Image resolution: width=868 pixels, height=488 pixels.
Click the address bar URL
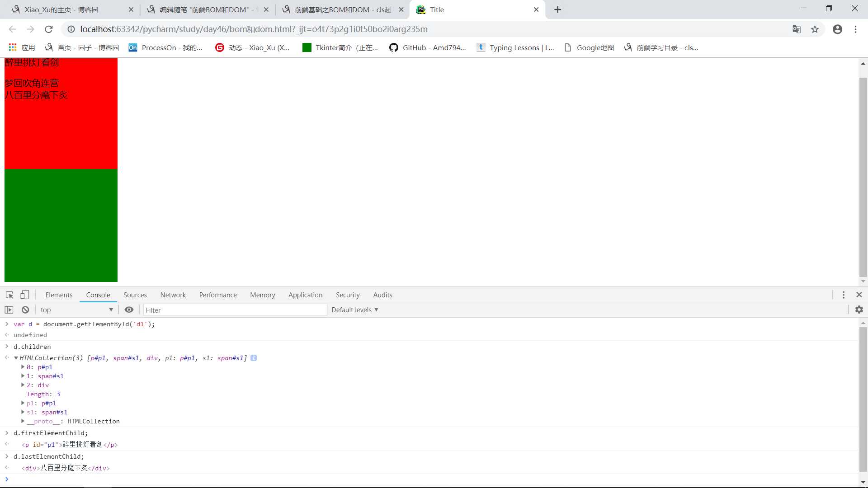coord(254,29)
